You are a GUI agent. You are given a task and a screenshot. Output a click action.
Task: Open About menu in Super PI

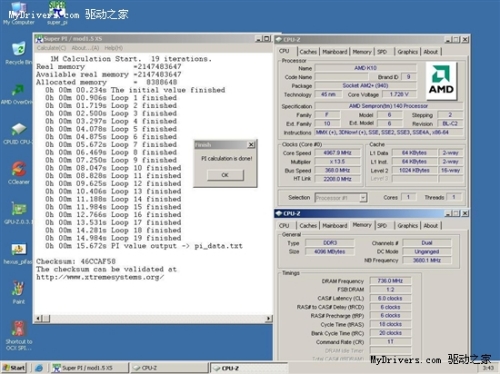[x=85, y=48]
